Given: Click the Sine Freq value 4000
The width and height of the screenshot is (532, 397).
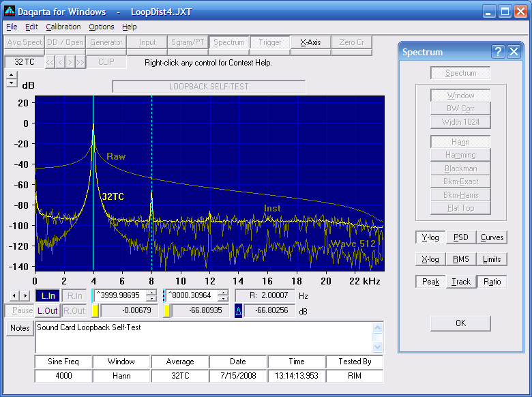Looking at the screenshot, I should click(x=63, y=376).
